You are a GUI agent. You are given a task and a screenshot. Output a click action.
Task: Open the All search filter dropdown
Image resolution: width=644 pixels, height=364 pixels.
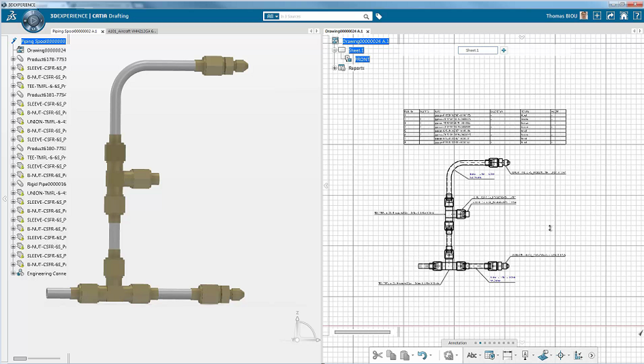pos(272,16)
